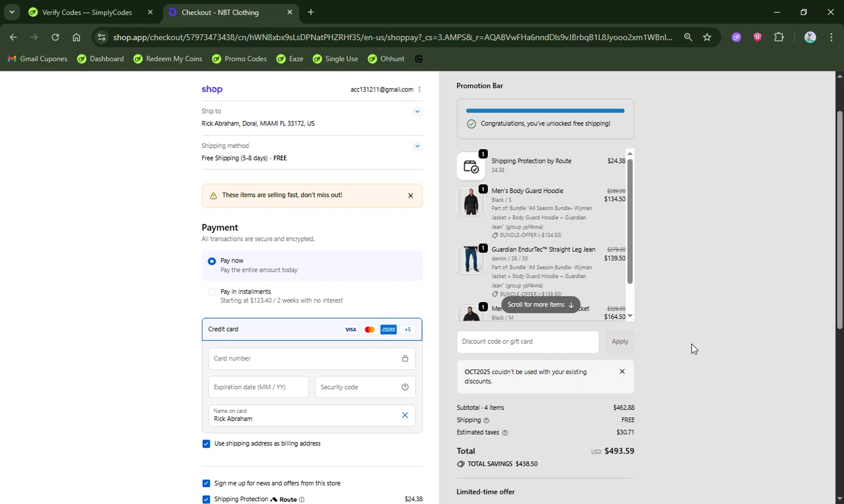The width and height of the screenshot is (844, 504).
Task: Clear the Name on card field with the X
Action: (x=405, y=415)
